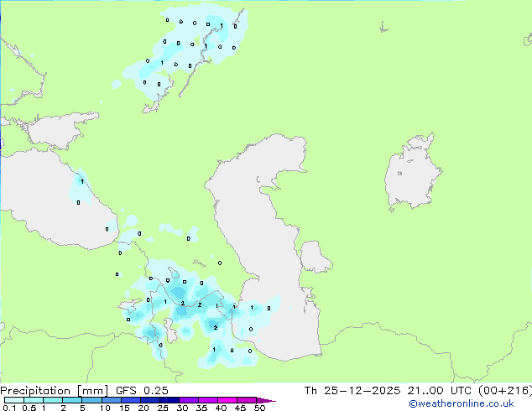Pick the 30–35 mm purple legend swatch
The image size is (532, 411).
(192, 400)
